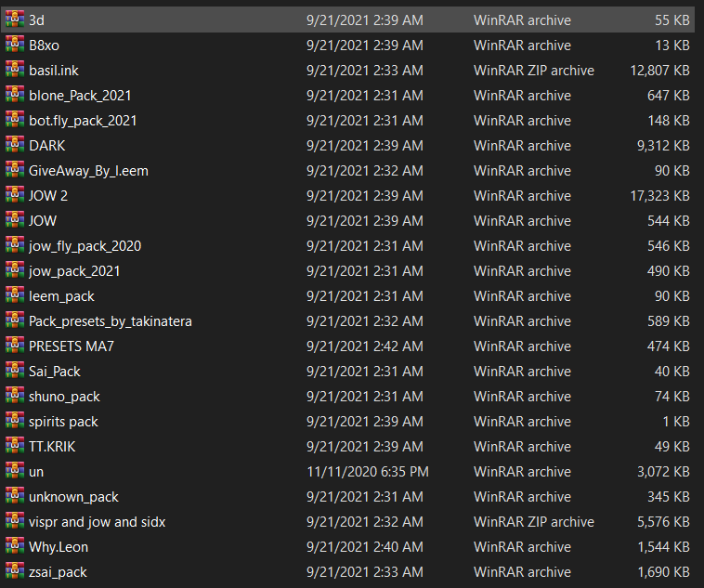Click the Sai_Pack archive icon

(x=15, y=371)
